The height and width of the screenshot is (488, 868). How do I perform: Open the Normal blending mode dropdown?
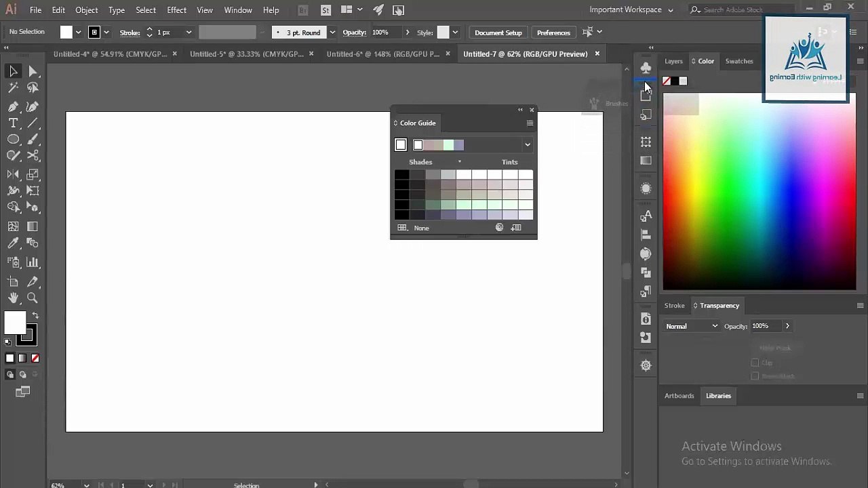coord(691,326)
